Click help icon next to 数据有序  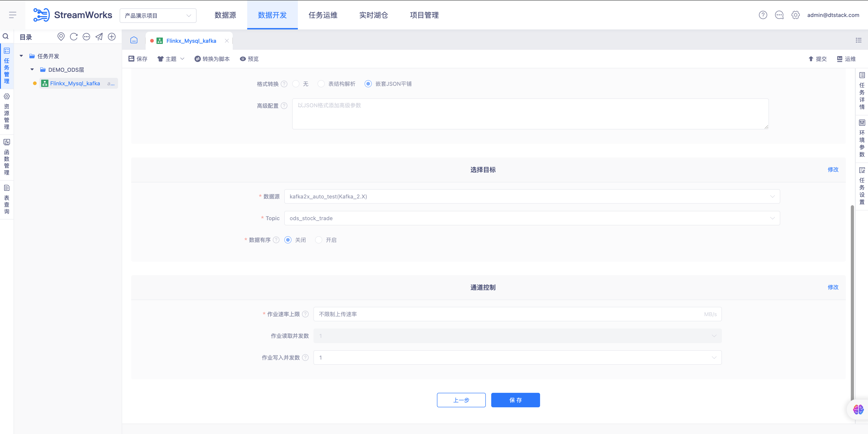276,240
